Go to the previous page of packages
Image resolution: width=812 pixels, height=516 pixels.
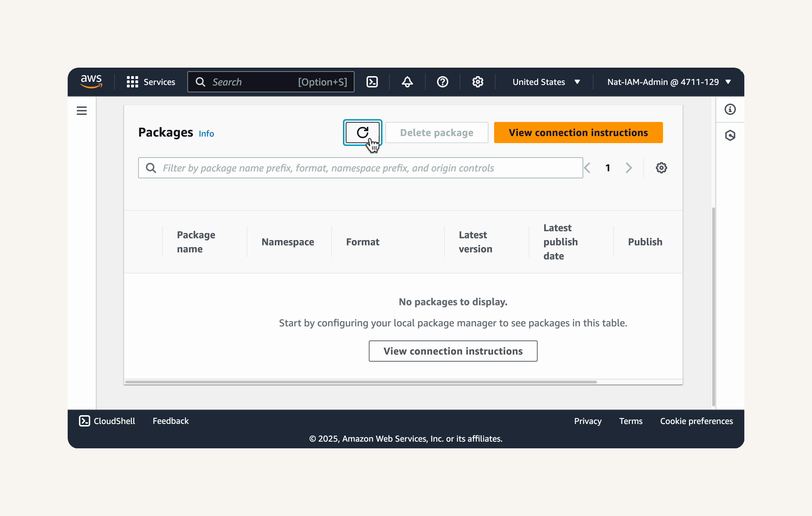587,168
